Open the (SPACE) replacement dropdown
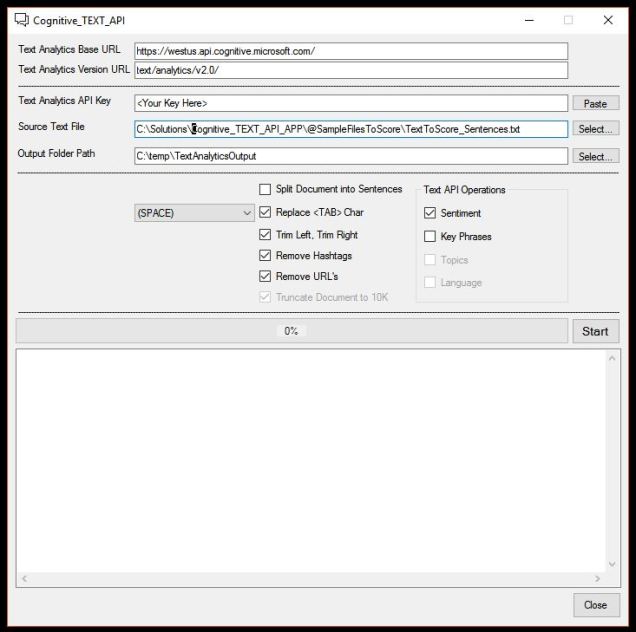 (x=195, y=213)
